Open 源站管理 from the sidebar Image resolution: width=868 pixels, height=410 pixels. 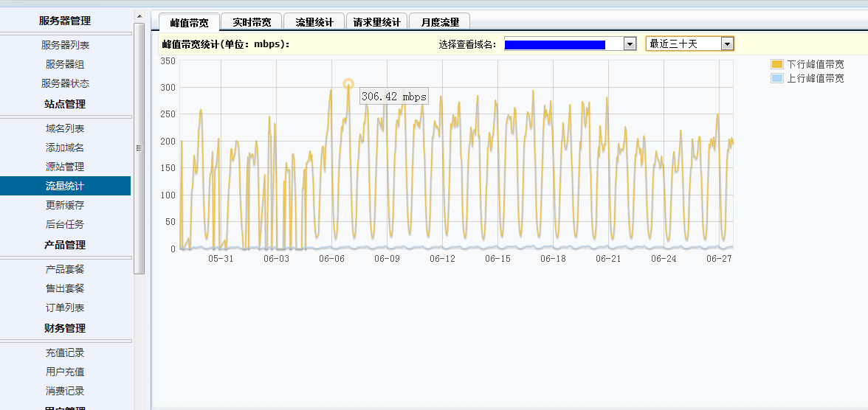[65, 167]
